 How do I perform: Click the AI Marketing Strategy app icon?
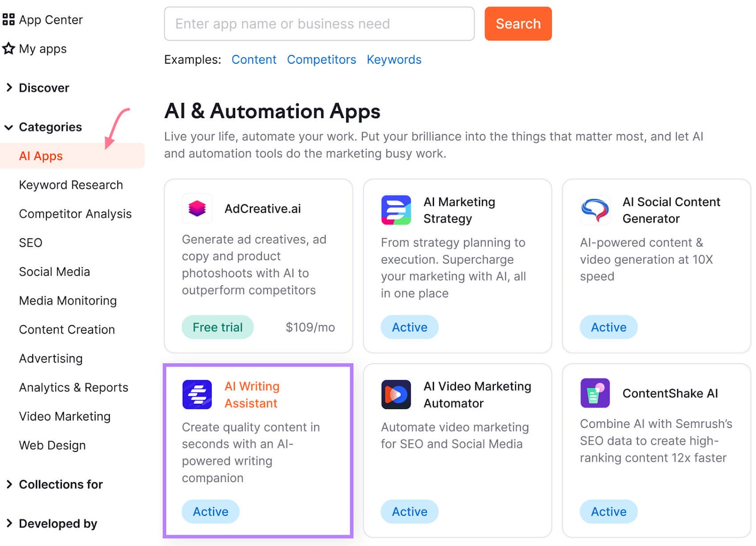pos(396,210)
